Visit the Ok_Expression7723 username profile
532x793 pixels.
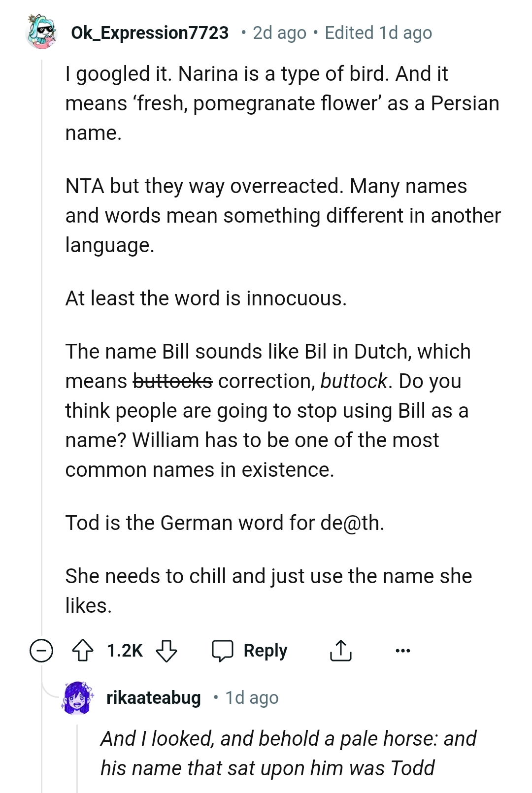(150, 33)
